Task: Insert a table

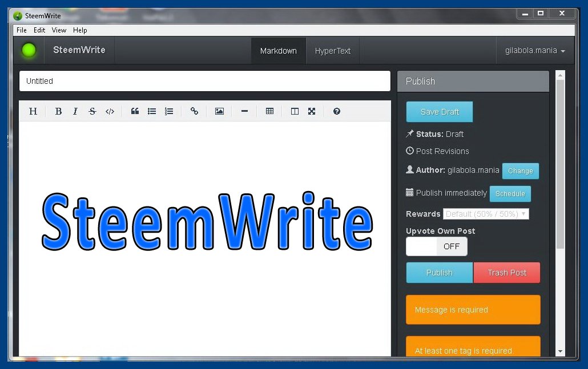Action: (x=269, y=111)
